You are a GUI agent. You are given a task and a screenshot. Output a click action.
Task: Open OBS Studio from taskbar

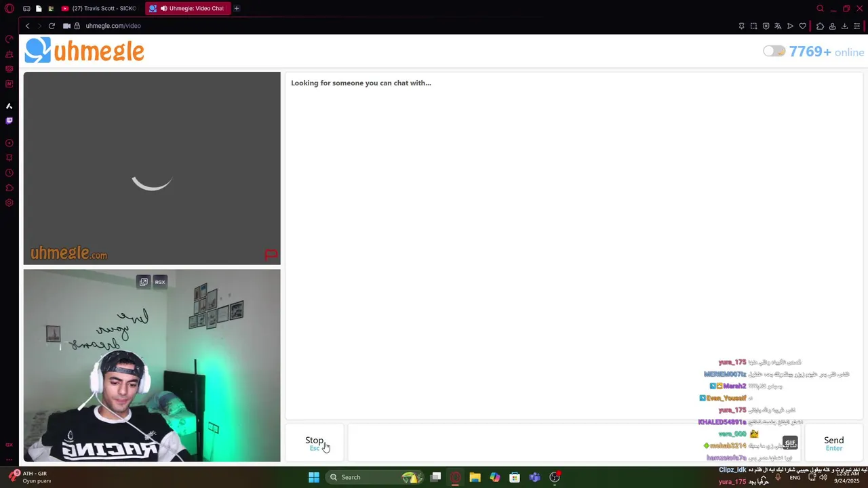[555, 477]
